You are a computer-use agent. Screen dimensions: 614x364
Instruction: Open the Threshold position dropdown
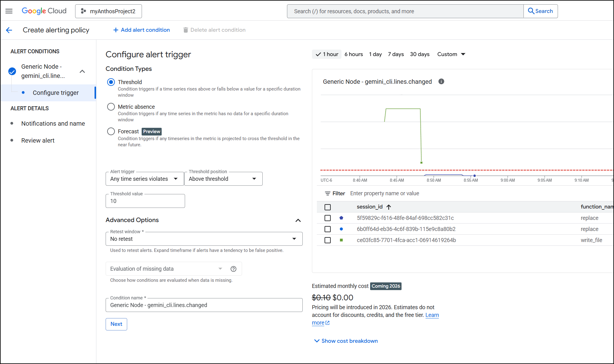click(x=223, y=179)
